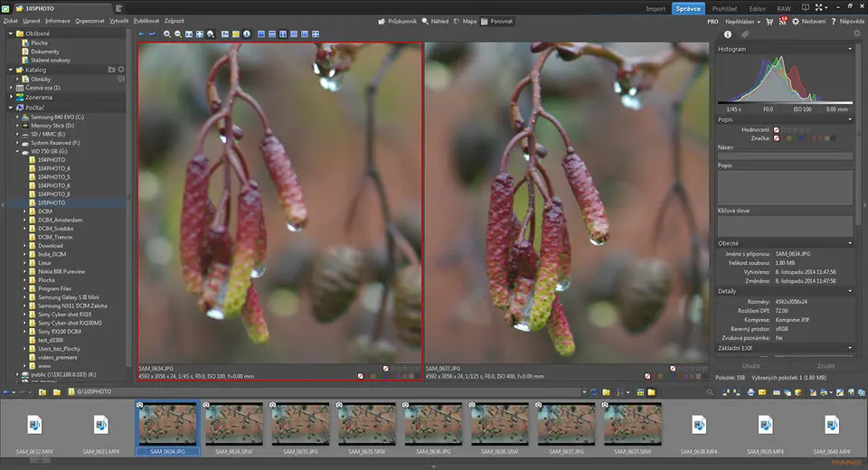
Task: Switch to the keywords tag panel icon
Action: coord(746,34)
